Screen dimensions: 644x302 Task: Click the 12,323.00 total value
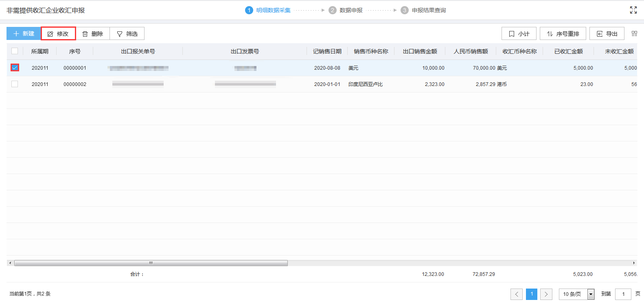(x=433, y=274)
